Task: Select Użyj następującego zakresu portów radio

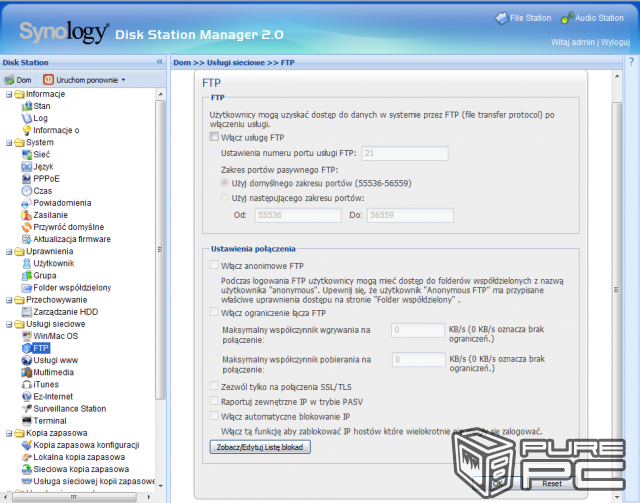Action: [224, 198]
